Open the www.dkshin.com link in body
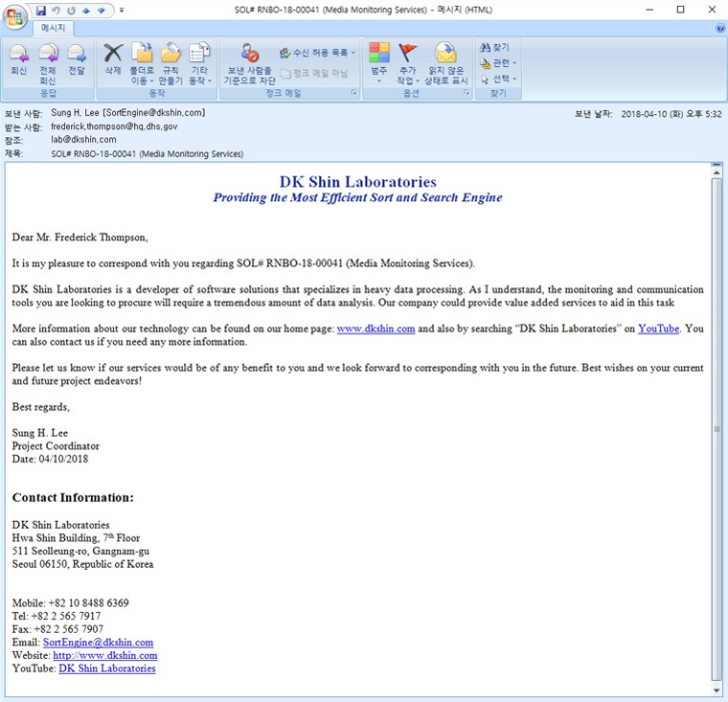This screenshot has width=728, height=702. pyautogui.click(x=375, y=328)
